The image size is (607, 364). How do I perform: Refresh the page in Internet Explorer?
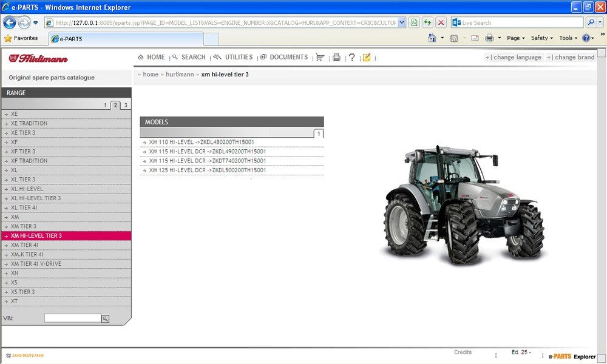427,22
